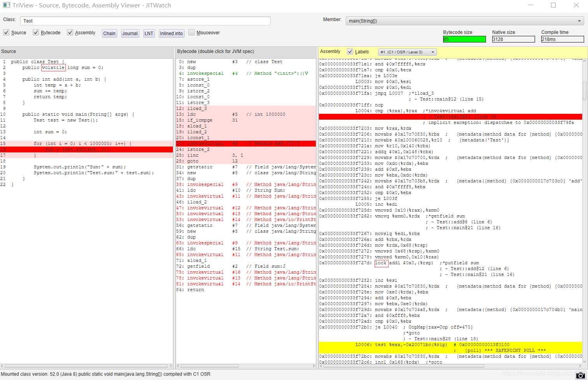Enable the Mouseover checkbox
The height and width of the screenshot is (380, 588).
192,32
